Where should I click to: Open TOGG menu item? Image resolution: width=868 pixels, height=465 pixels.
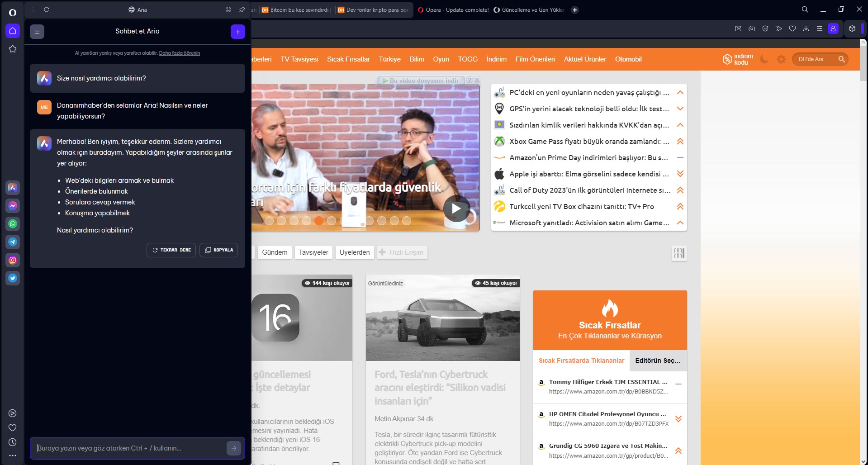468,59
